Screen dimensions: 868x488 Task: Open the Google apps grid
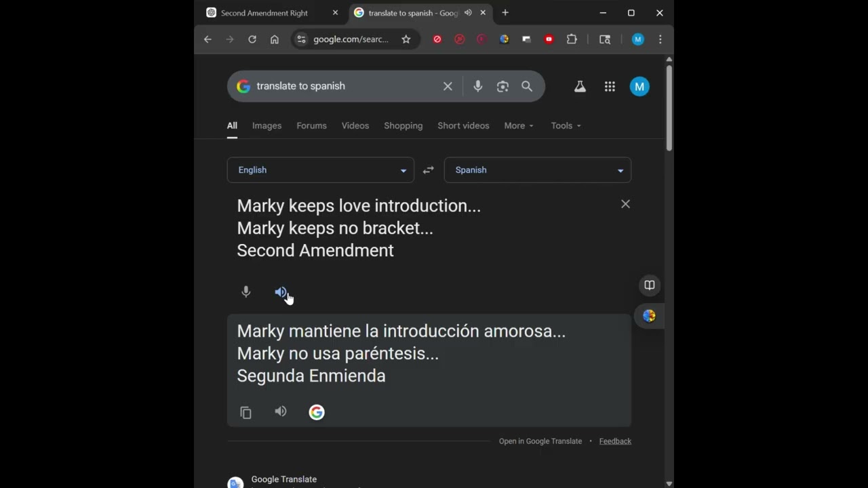tap(610, 86)
